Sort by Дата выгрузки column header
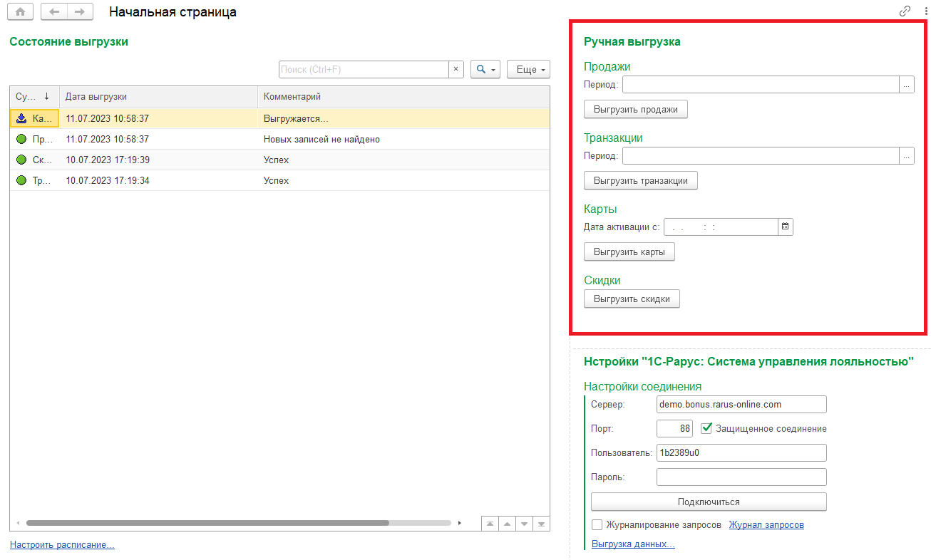This screenshot has height=560, width=931. click(158, 97)
